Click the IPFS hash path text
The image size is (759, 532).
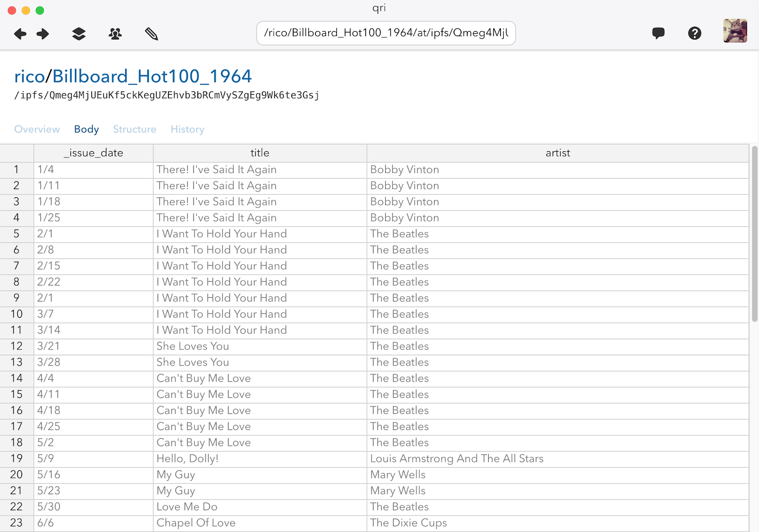(x=167, y=95)
